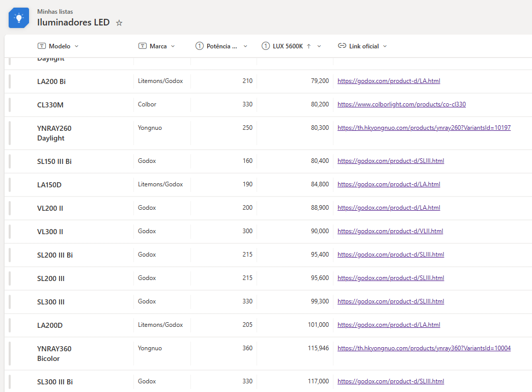This screenshot has width=532, height=392.
Task: Open the LA200D product link
Action: coord(389,324)
